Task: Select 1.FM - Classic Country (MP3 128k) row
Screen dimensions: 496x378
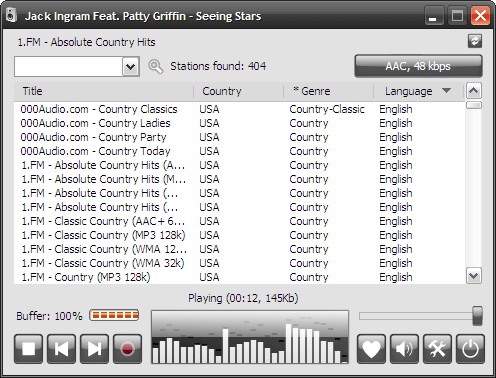Action: click(239, 235)
